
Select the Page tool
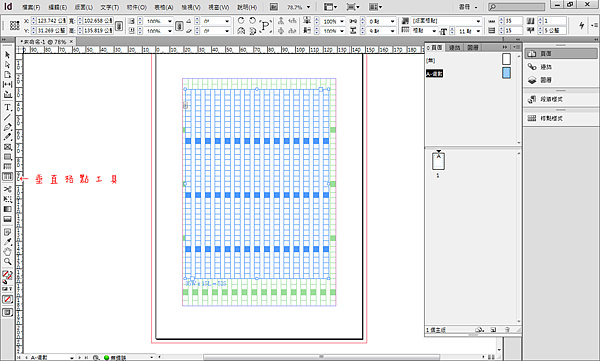point(7,75)
